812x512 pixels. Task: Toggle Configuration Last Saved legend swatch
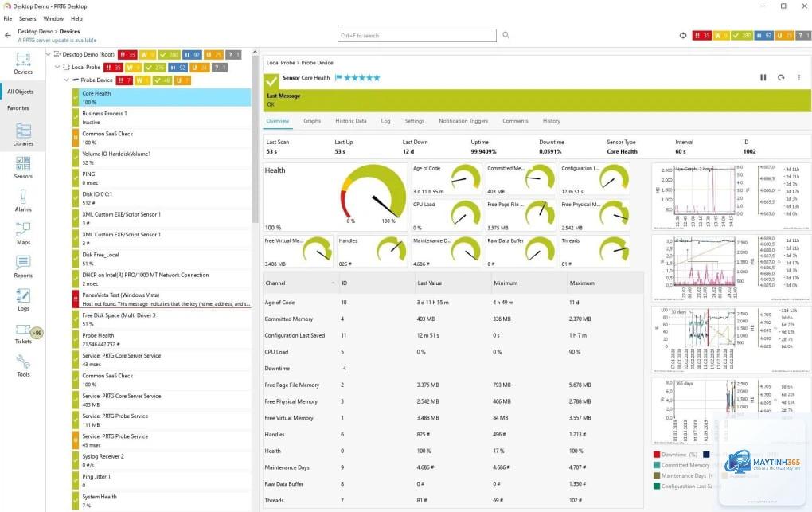657,486
